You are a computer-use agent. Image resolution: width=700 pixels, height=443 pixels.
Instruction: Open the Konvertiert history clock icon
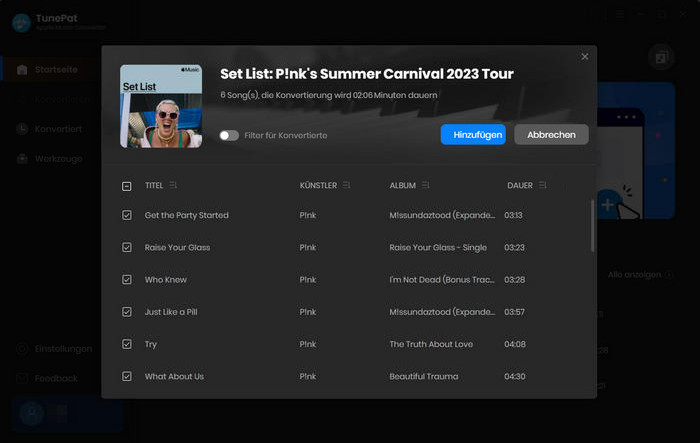point(22,129)
